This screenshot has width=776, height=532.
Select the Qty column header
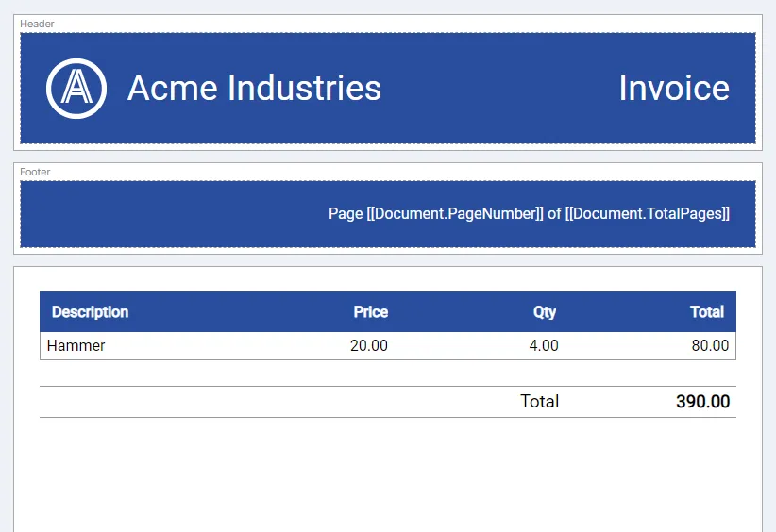coord(545,312)
